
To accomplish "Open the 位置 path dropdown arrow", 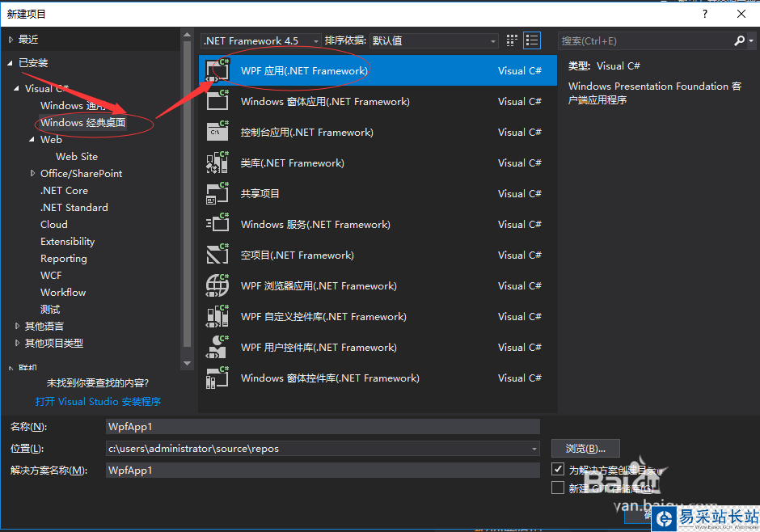I will 534,449.
